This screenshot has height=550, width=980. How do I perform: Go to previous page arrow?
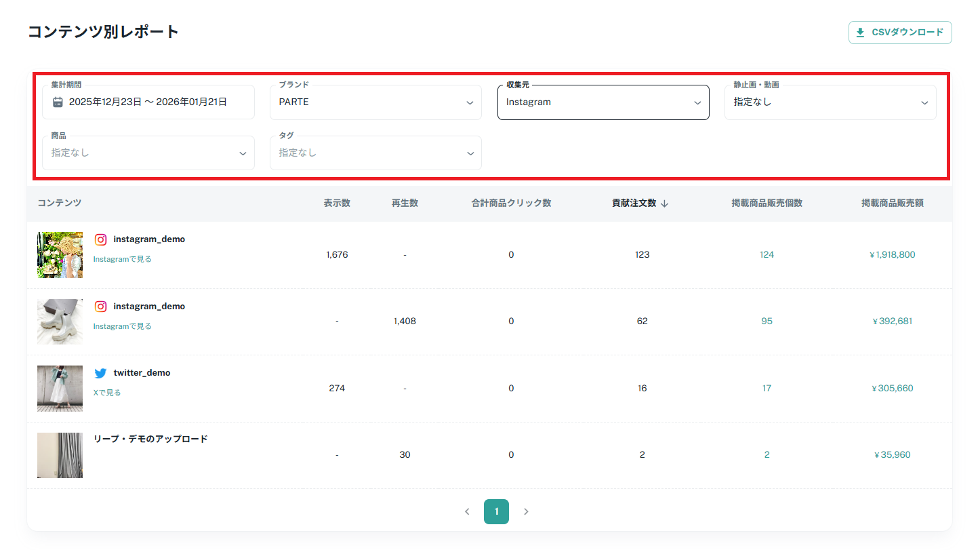[467, 512]
